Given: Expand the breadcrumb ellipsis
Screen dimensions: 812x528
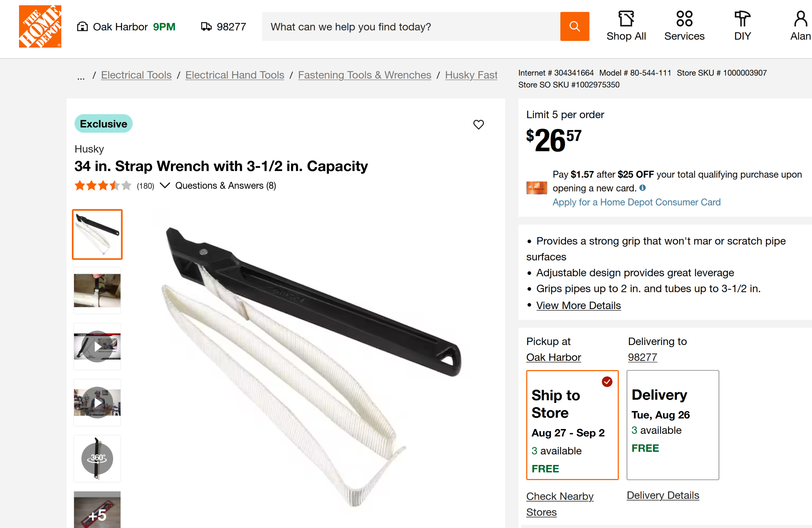Looking at the screenshot, I should (80, 75).
